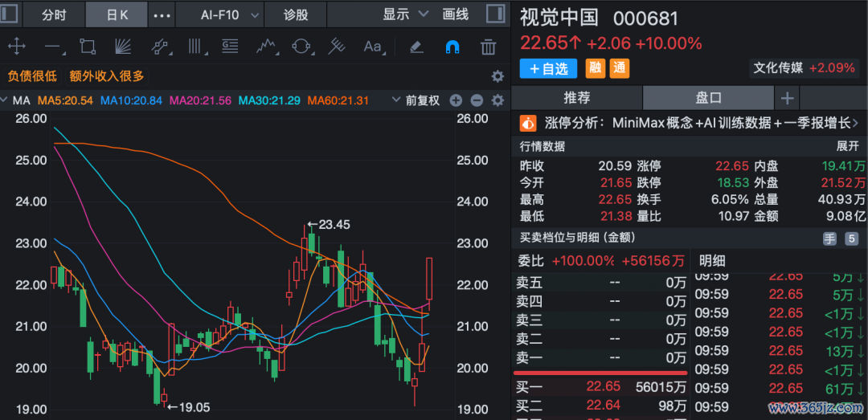Screen dimensions: 868x420
Task: Click the 视觉中国 stock name
Action: pyautogui.click(x=559, y=18)
